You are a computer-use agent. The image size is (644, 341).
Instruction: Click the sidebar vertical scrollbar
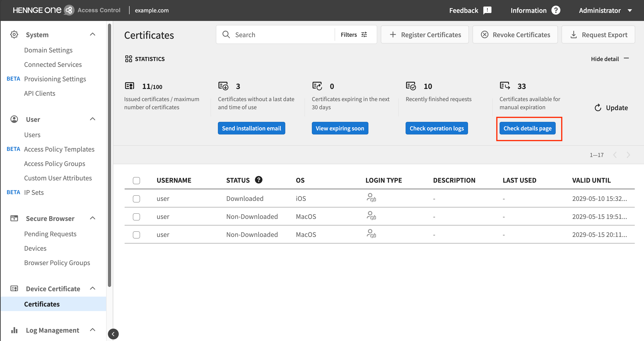coord(110,155)
